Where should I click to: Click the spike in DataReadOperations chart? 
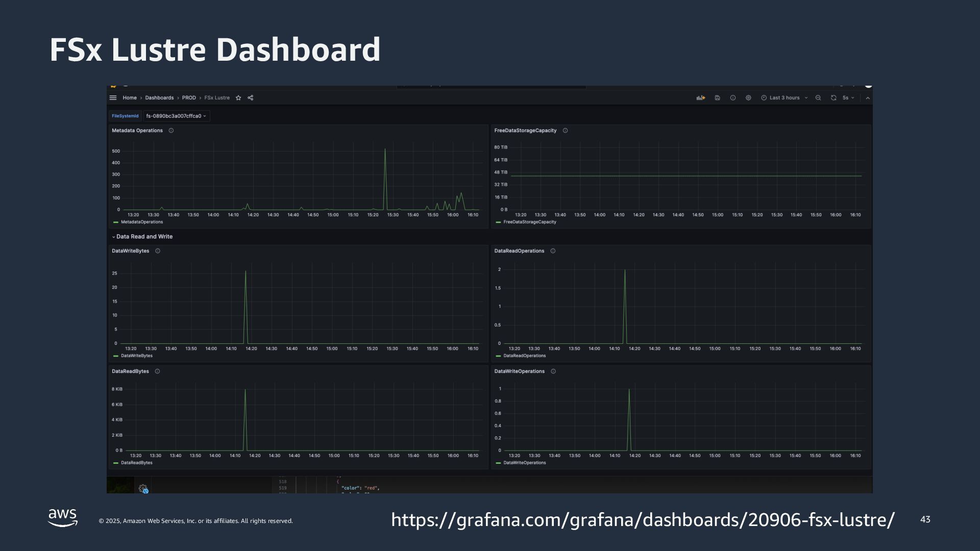pos(625,271)
